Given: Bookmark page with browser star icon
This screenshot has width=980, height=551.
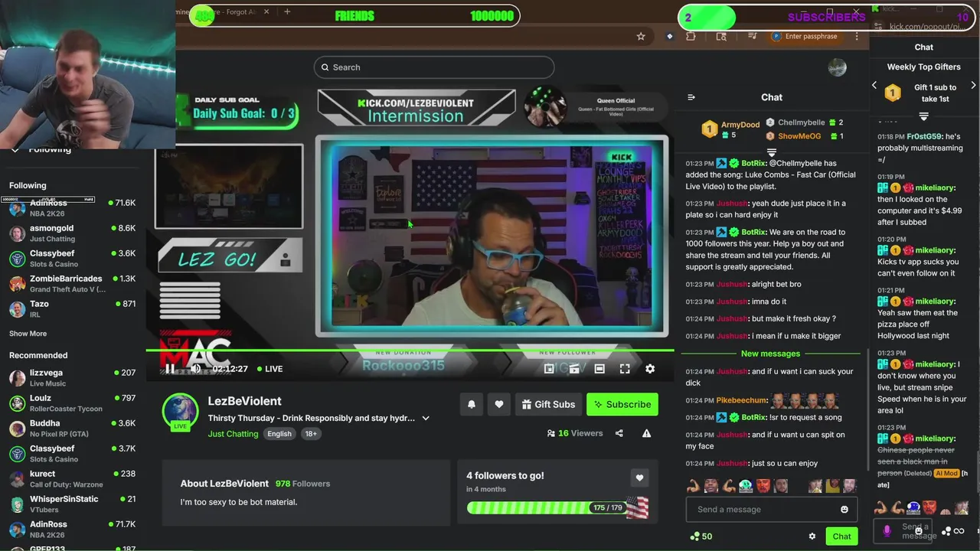Looking at the screenshot, I should coord(641,36).
